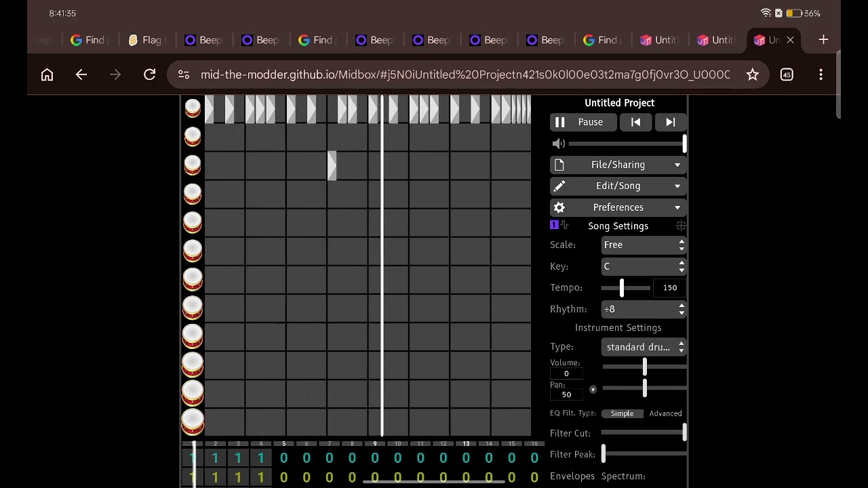Screen dimensions: 868x488
Task: Select teal pattern cell under bar 16
Action: coord(534,459)
